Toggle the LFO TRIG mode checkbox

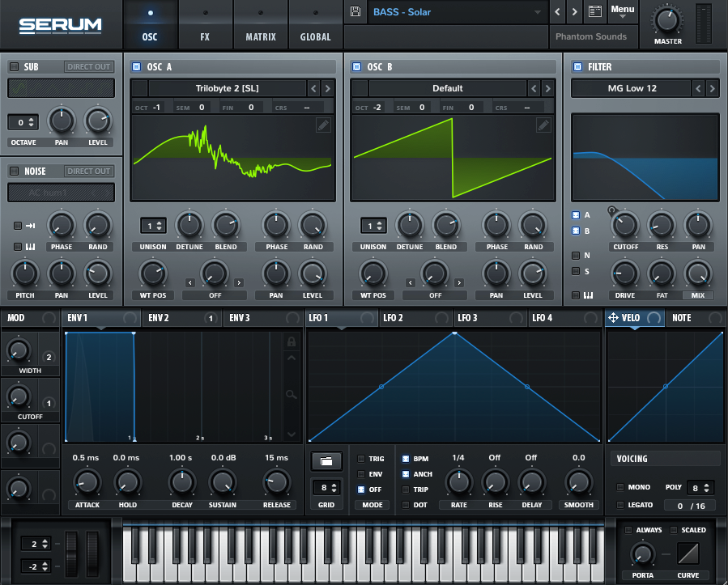pyautogui.click(x=362, y=459)
